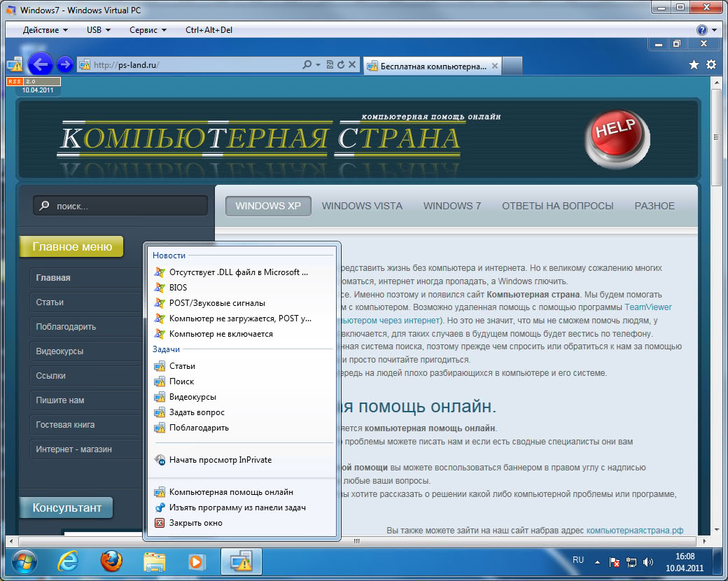Open РАЗНОЕ site tab
This screenshot has height=581, width=728.
point(654,206)
